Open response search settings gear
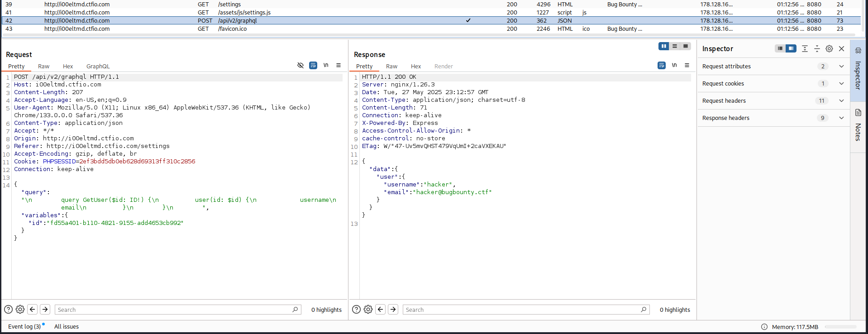Viewport: 868px width, 334px height. 368,310
